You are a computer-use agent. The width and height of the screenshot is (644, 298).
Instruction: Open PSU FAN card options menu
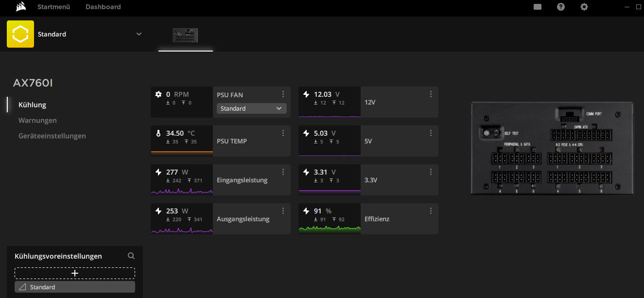[x=283, y=94]
